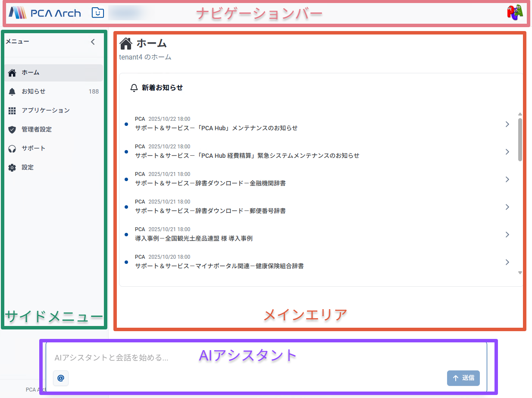Open the app grid icon for アプリケーション
Viewport: 532px width, 398px height.
12,110
